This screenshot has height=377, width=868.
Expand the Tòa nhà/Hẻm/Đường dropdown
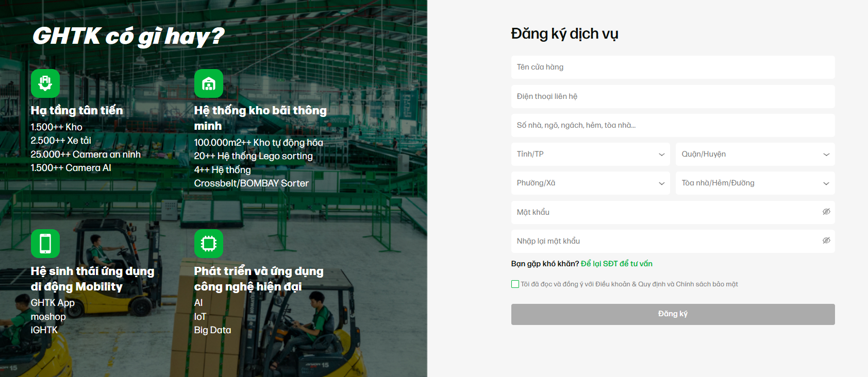pyautogui.click(x=755, y=183)
